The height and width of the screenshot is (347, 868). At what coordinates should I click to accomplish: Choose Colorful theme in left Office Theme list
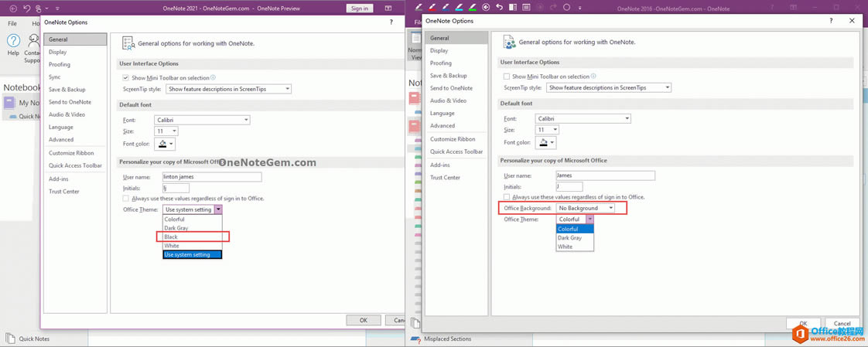point(193,219)
